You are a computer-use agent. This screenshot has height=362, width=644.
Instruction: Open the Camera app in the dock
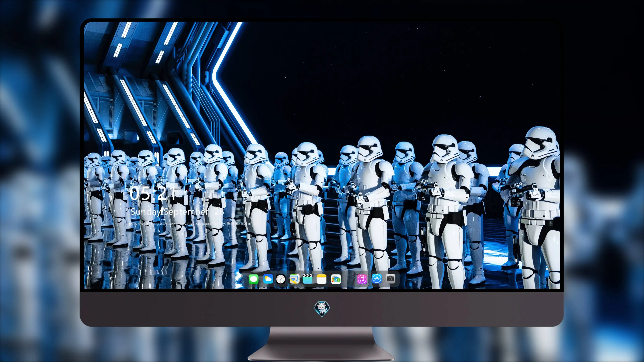point(390,279)
